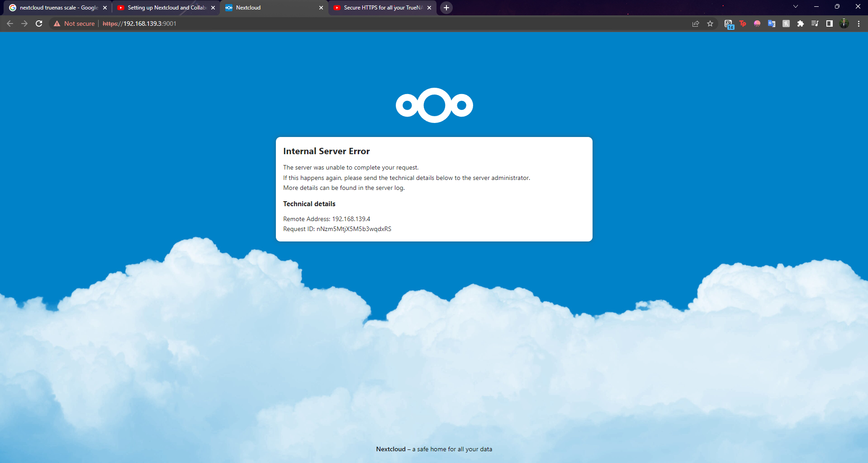Viewport: 868px width, 463px height.
Task: Click the 'Technical details' heading
Action: click(x=309, y=204)
